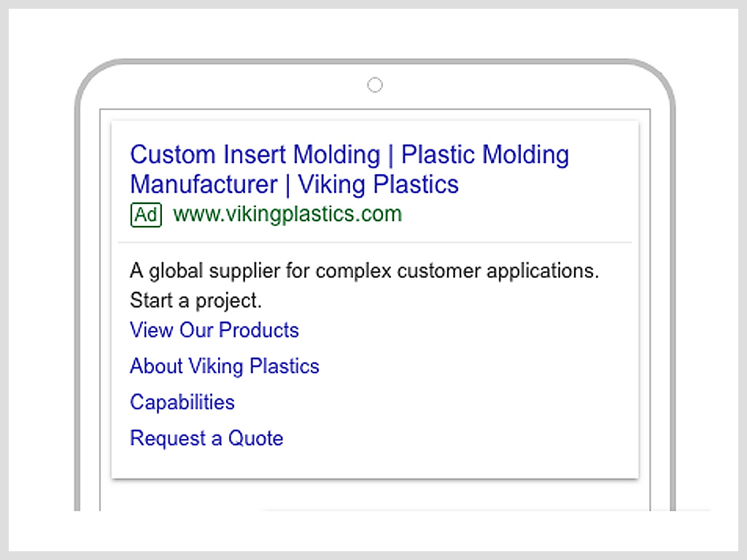Click "Plastic Molding" in the ad headline
The width and height of the screenshot is (747, 560).
point(485,155)
